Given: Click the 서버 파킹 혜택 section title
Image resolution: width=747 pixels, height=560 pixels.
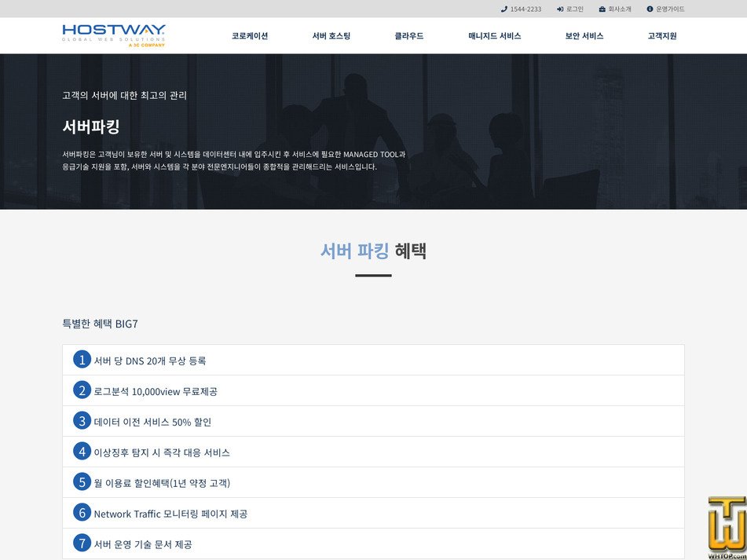Looking at the screenshot, I should [374, 251].
